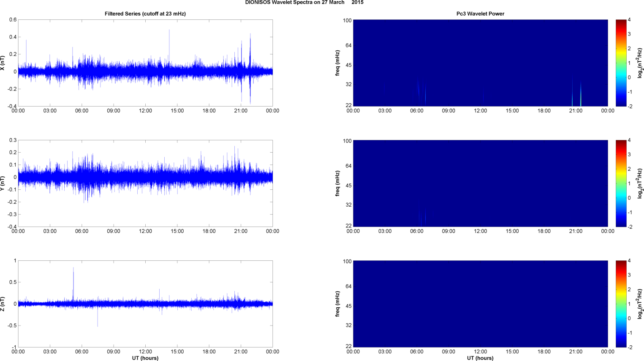
Task: Click 'freq (mHz)' label of the middle wavelet plot
Action: click(x=338, y=183)
